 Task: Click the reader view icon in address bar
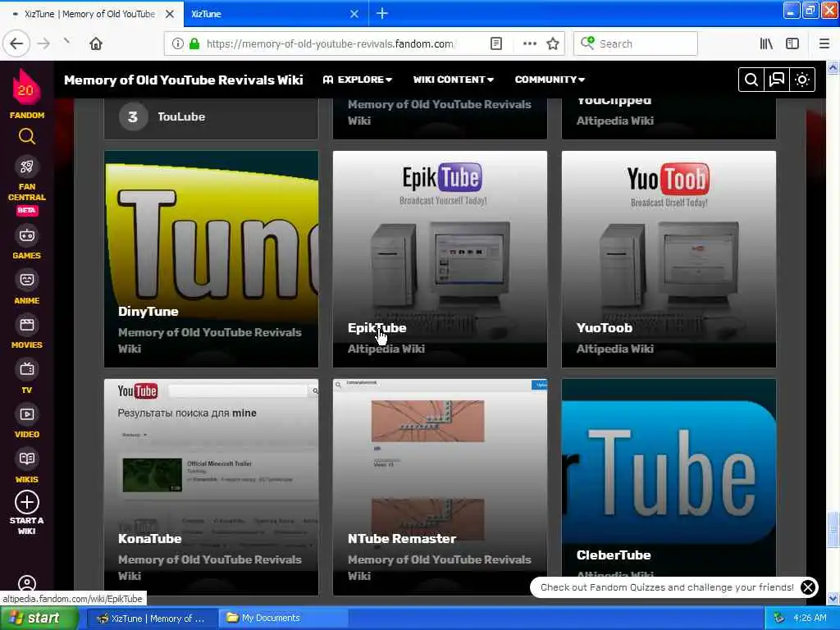(x=496, y=43)
